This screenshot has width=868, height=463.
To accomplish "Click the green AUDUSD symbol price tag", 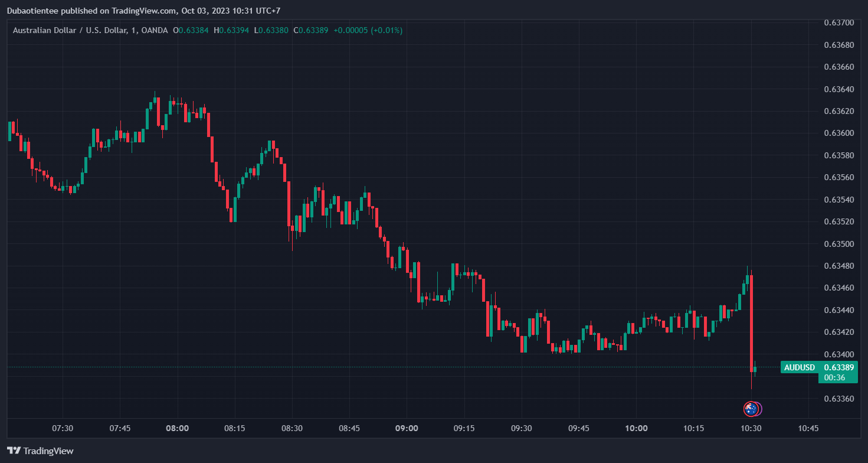I will tap(799, 367).
